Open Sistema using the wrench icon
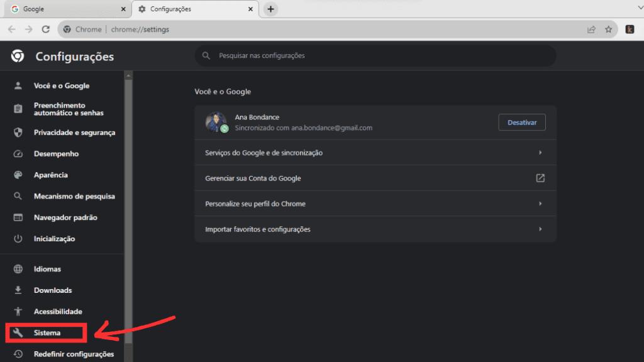This screenshot has height=362, width=644. 19,332
